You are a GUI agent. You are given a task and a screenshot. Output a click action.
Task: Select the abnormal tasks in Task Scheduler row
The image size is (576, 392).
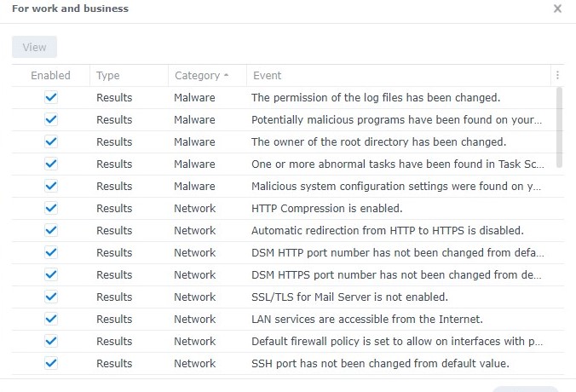point(285,164)
